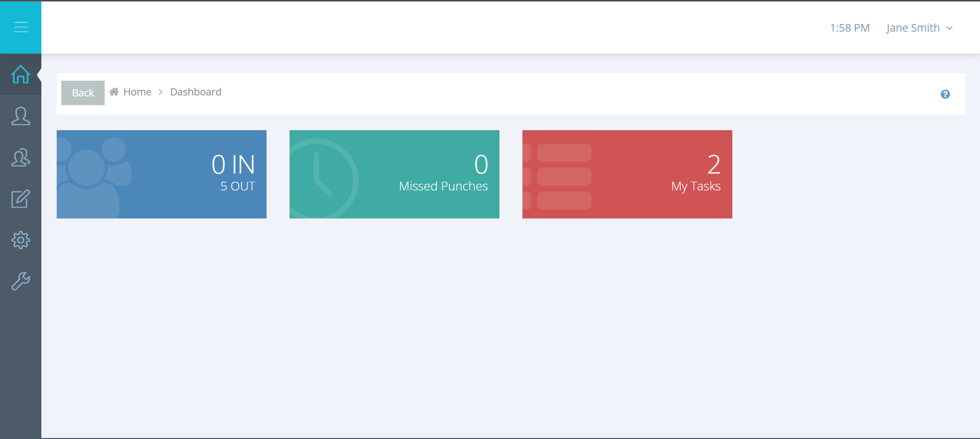
Task: Open the My Tasks tile
Action: [x=627, y=174]
